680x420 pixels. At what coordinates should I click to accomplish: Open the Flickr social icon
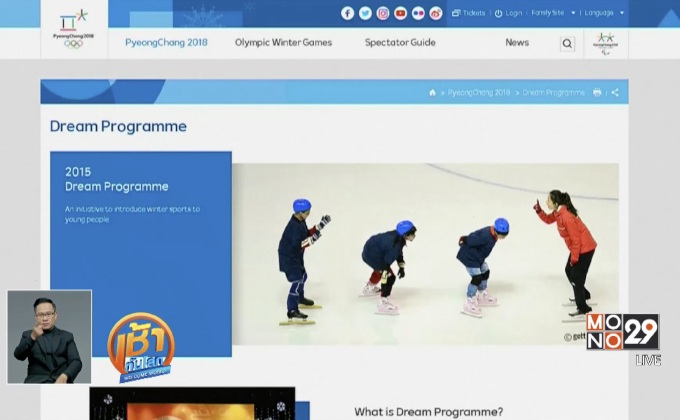pos(418,13)
